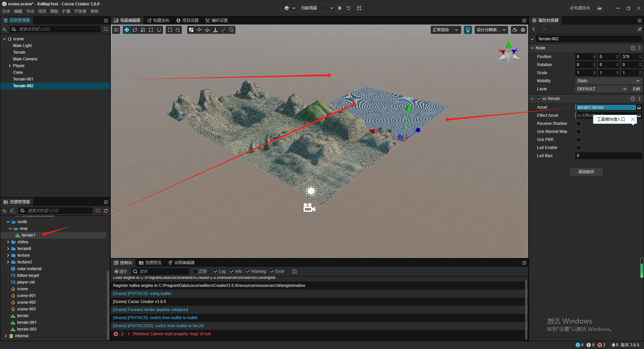Select the terrain manage checkerboard tool
The height and width of the screenshot is (349, 644).
pyautogui.click(x=191, y=30)
